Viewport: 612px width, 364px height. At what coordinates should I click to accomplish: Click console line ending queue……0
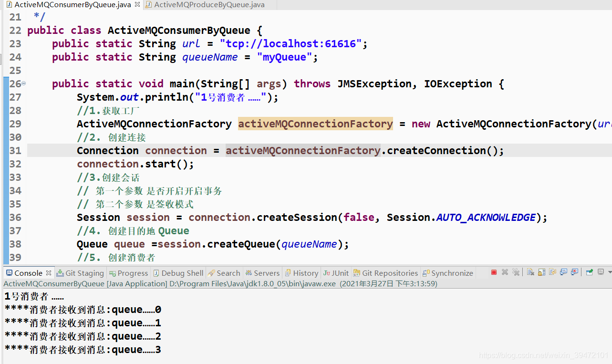83,310
